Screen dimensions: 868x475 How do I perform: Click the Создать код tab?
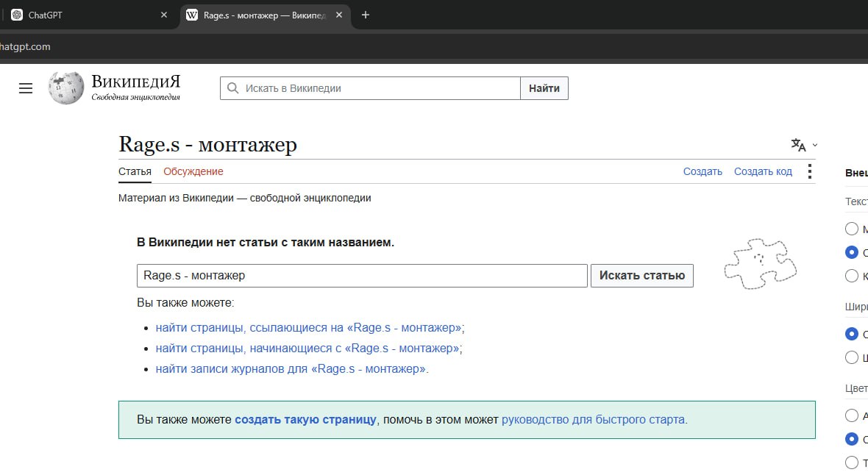point(763,171)
